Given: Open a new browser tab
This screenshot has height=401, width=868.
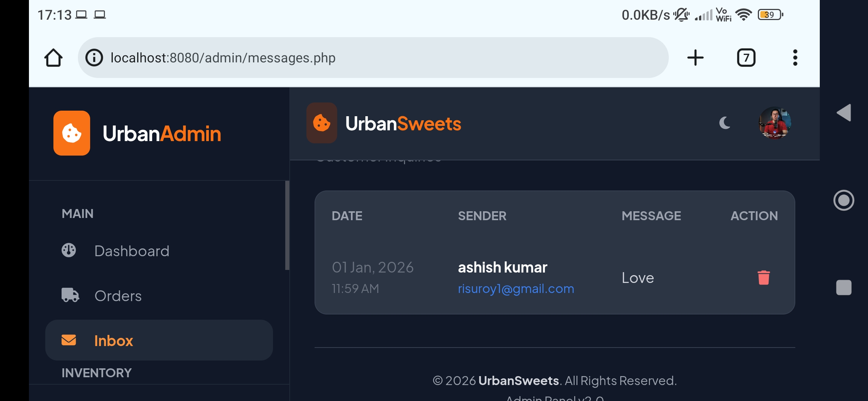Looking at the screenshot, I should coord(695,58).
